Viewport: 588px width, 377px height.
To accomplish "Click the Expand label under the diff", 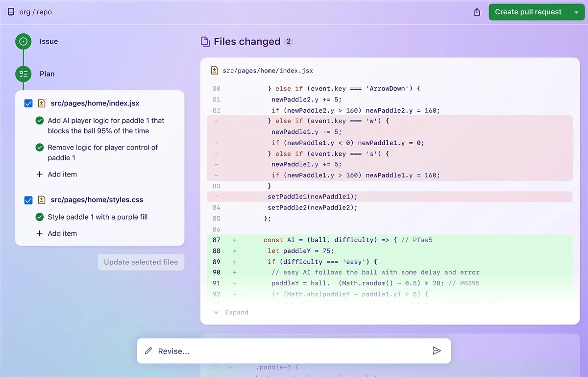I will (x=237, y=312).
